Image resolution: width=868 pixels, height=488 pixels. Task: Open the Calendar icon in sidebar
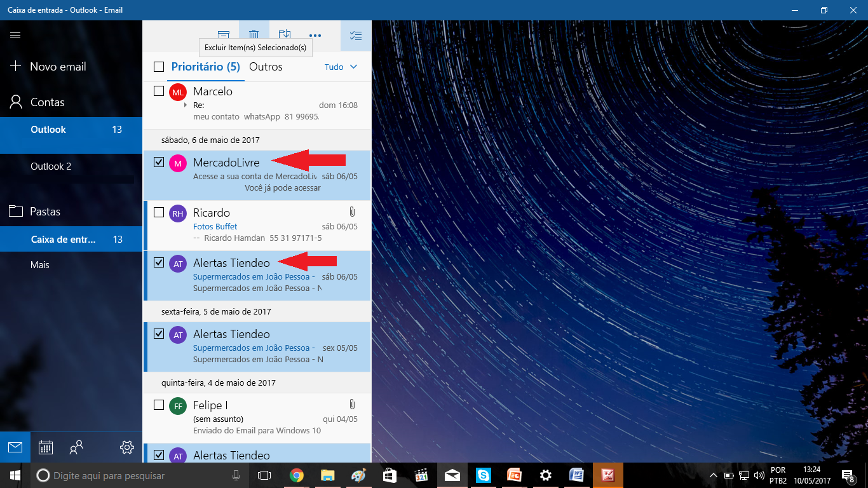point(46,447)
